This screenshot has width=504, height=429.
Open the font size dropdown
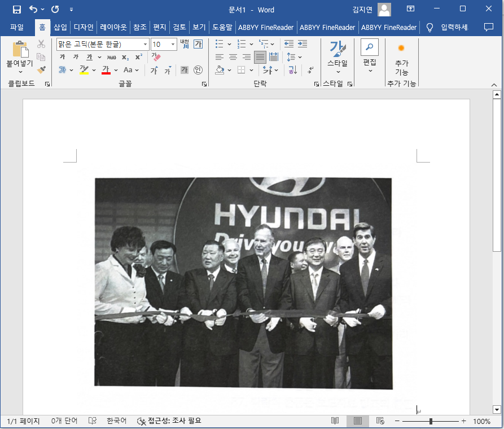(x=173, y=44)
